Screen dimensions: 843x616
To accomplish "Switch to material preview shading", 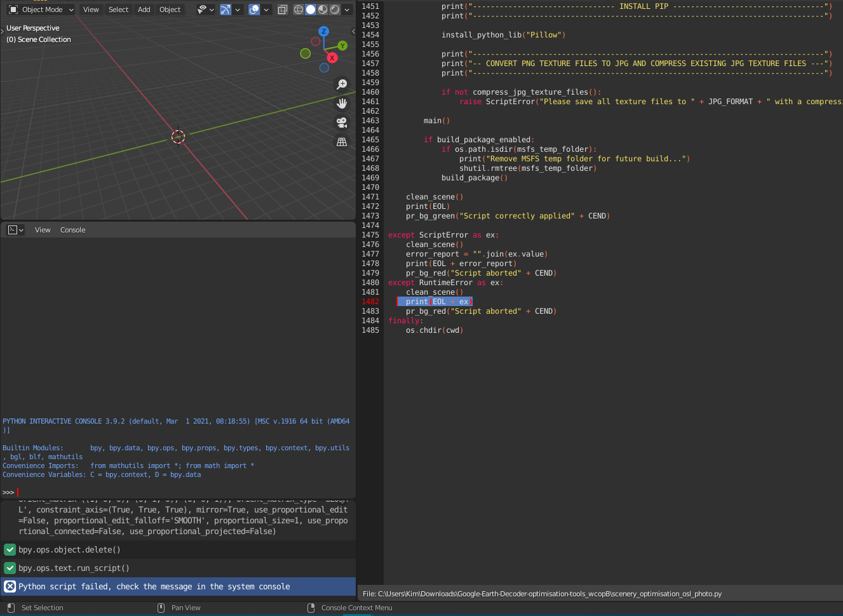I will [323, 10].
